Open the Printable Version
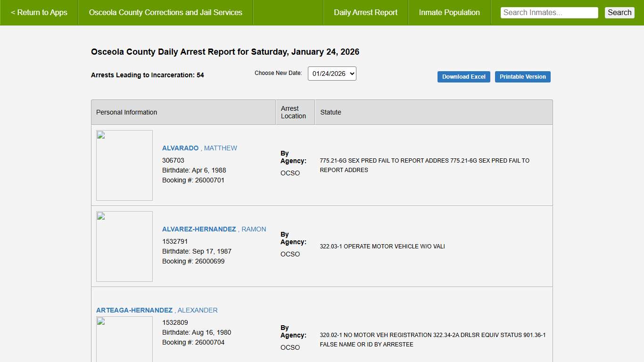Viewport: 644px width, 362px height. (x=522, y=77)
